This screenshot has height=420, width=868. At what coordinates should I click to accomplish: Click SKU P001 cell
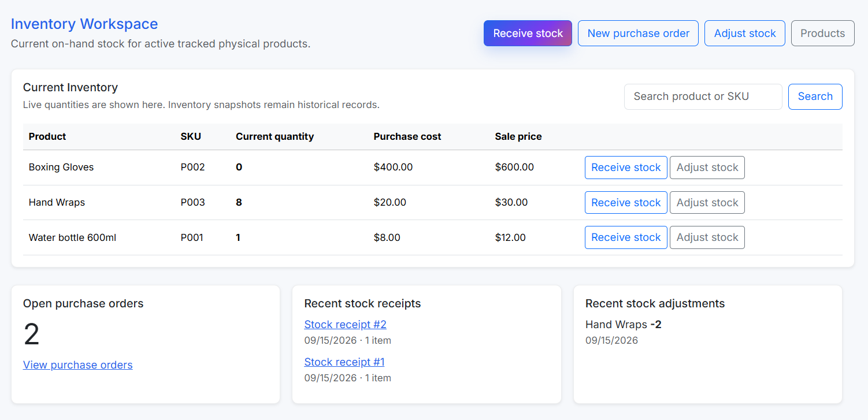(x=192, y=237)
